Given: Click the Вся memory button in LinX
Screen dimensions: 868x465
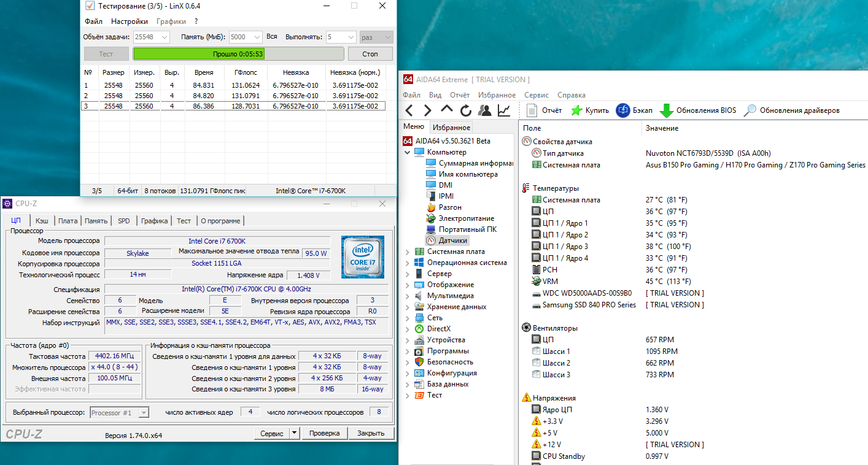Looking at the screenshot, I should [272, 37].
